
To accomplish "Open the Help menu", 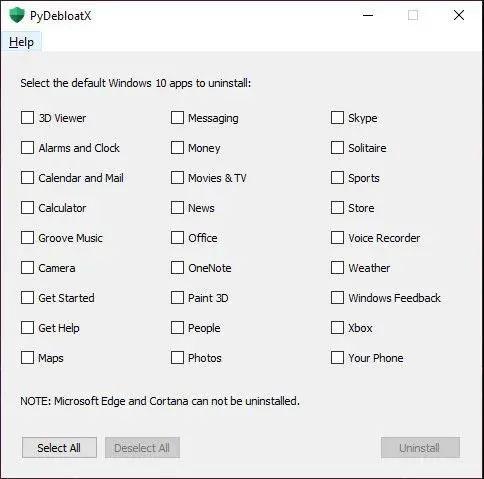I will click(21, 42).
